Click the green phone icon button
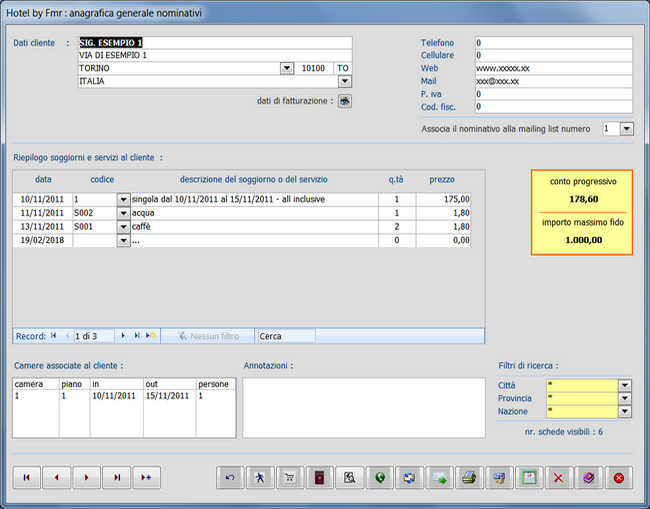 pyautogui.click(x=379, y=477)
